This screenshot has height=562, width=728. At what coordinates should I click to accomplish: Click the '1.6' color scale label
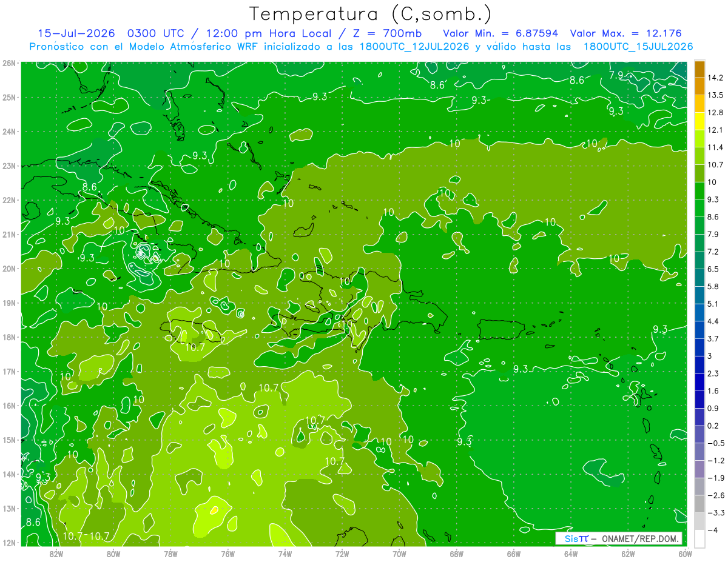point(713,390)
